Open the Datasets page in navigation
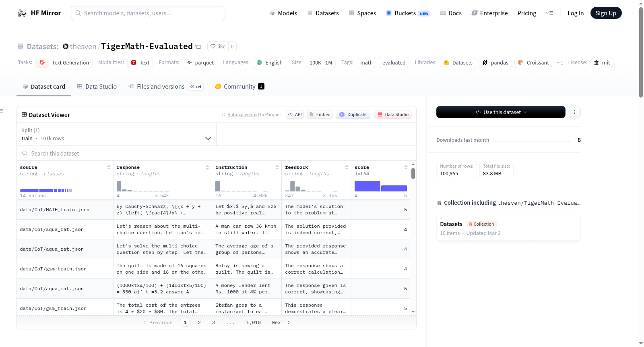The image size is (644, 347). pos(323,13)
